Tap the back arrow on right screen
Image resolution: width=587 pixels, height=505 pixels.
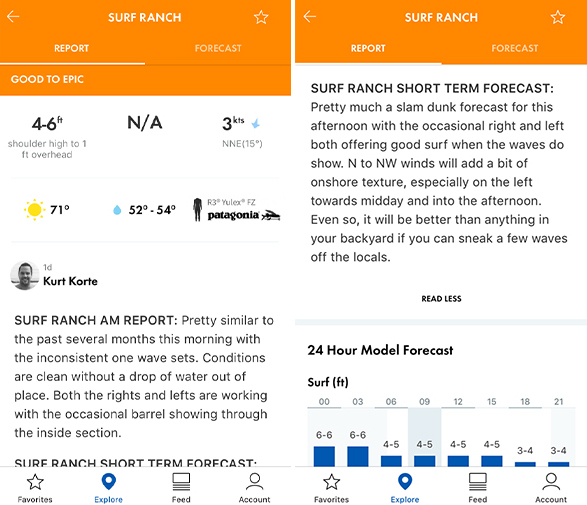tap(310, 17)
